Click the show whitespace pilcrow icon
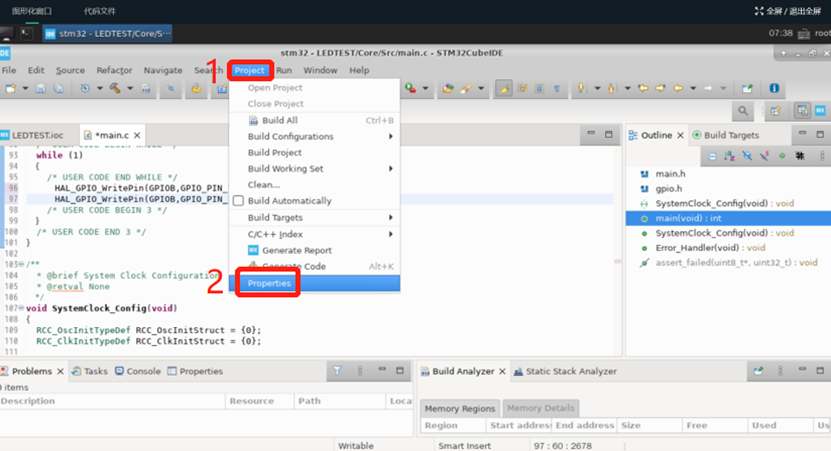The image size is (831, 451). coord(557,89)
